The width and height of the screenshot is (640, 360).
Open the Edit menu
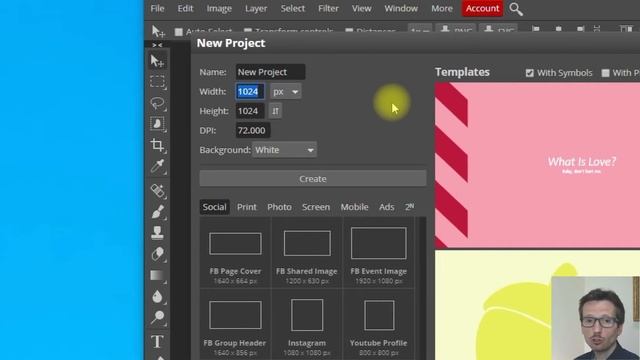pyautogui.click(x=185, y=9)
